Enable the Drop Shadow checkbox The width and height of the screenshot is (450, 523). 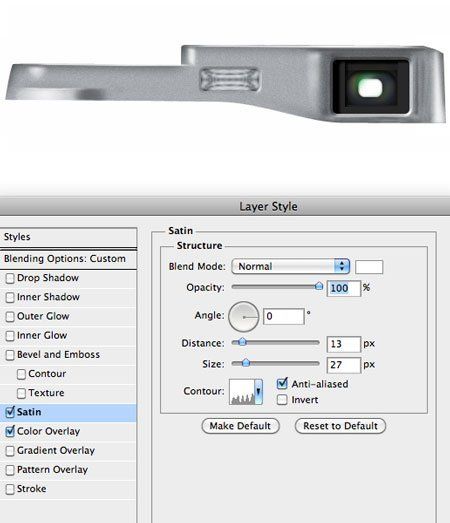[x=10, y=278]
